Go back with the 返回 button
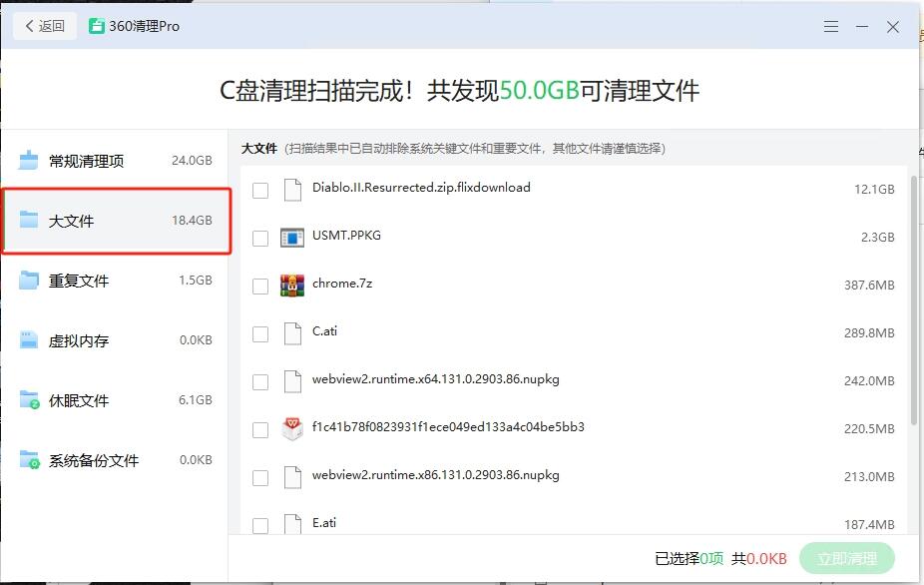 [45, 26]
